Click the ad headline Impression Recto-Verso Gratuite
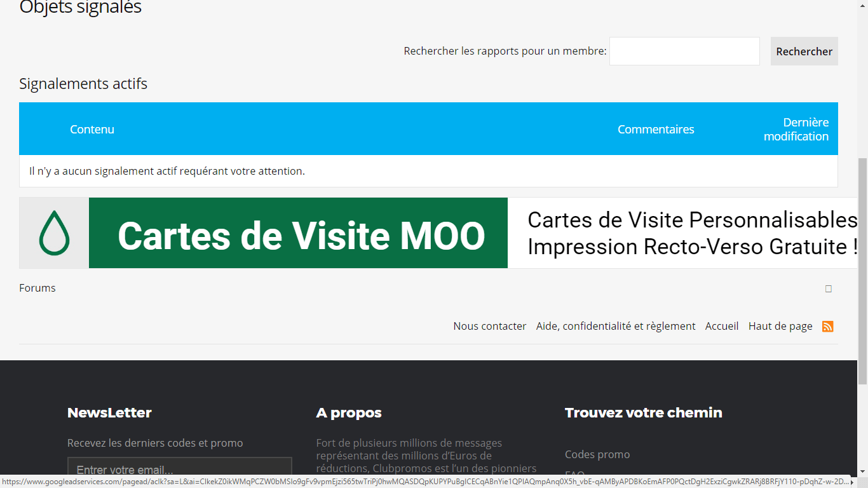The image size is (868, 488). [691, 247]
